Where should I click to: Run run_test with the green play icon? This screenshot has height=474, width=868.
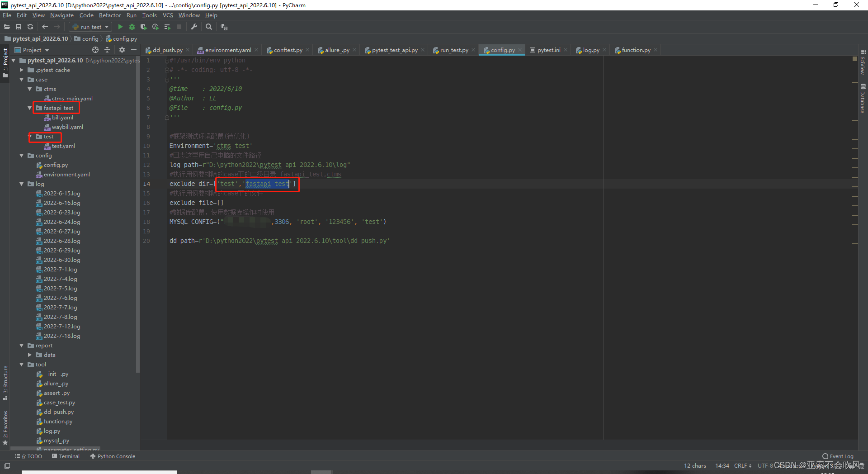click(x=120, y=27)
